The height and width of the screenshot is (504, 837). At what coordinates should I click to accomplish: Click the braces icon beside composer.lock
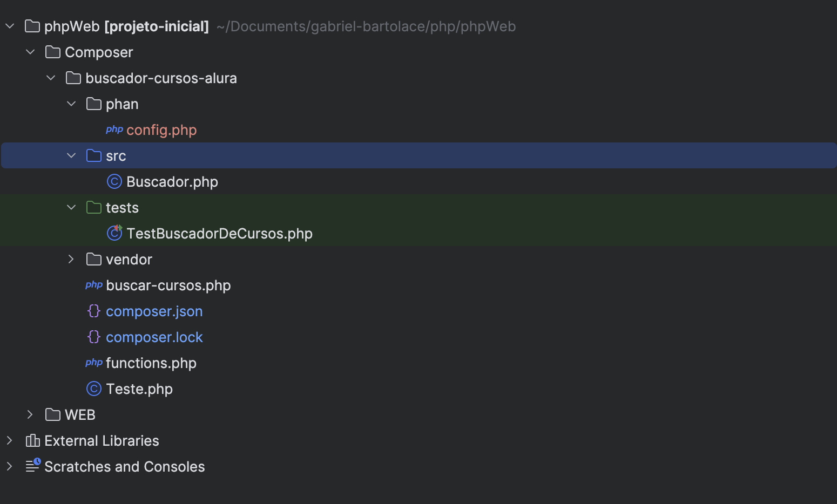pos(94,337)
